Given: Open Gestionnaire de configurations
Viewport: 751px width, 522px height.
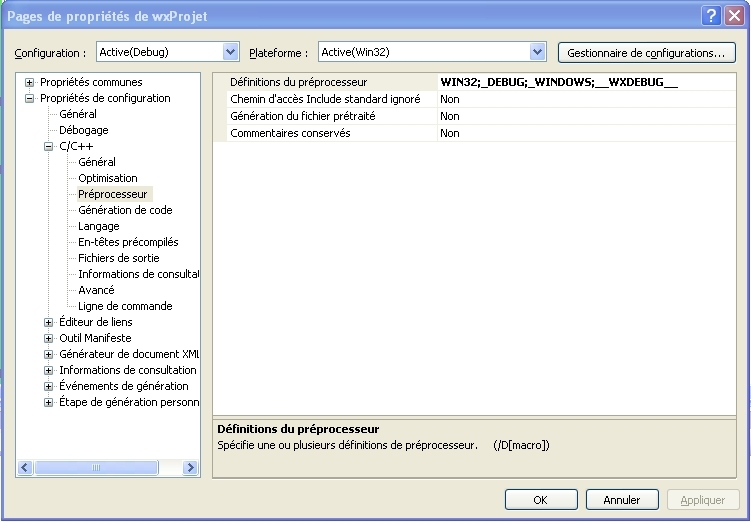Looking at the screenshot, I should click(645, 52).
